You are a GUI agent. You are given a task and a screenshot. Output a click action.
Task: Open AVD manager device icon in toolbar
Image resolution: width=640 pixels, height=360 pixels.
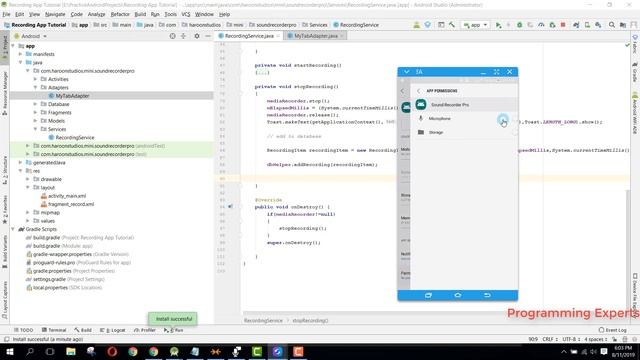[x=587, y=25]
